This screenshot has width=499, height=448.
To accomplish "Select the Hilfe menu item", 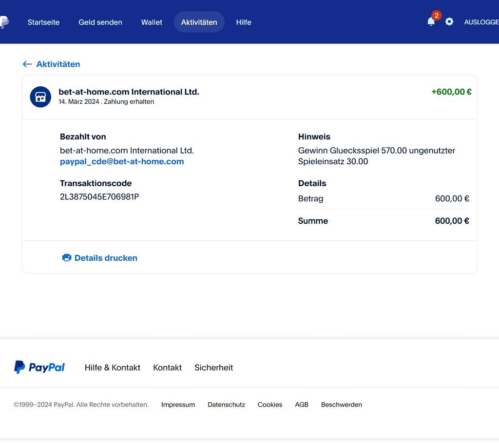I will click(x=244, y=22).
